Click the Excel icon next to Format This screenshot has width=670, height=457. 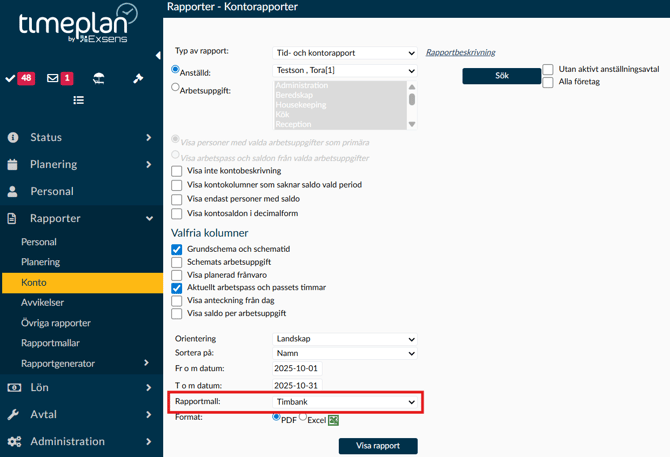[334, 420]
